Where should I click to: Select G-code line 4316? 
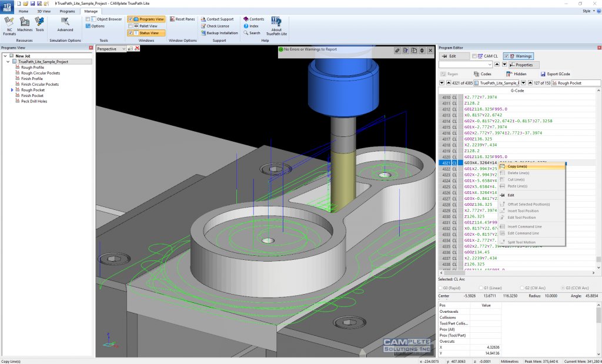coord(518,133)
